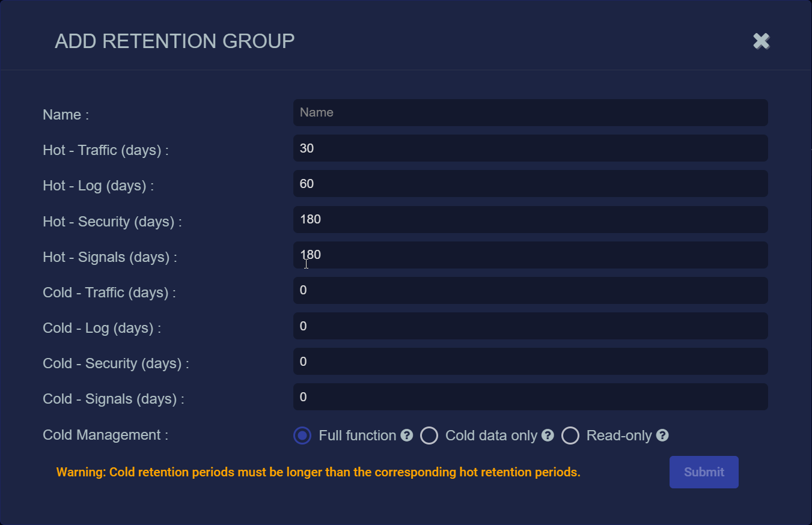The height and width of the screenshot is (525, 812).
Task: Click the Hot - Signals days field
Action: click(531, 255)
